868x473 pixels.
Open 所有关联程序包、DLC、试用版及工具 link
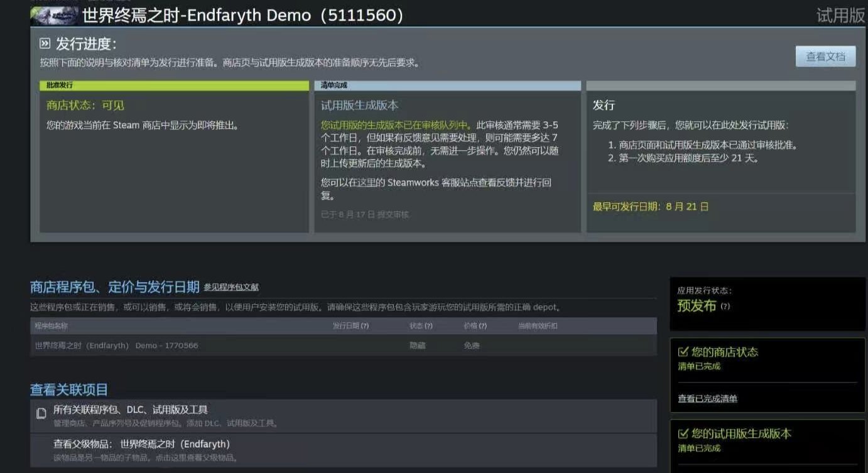pos(131,410)
